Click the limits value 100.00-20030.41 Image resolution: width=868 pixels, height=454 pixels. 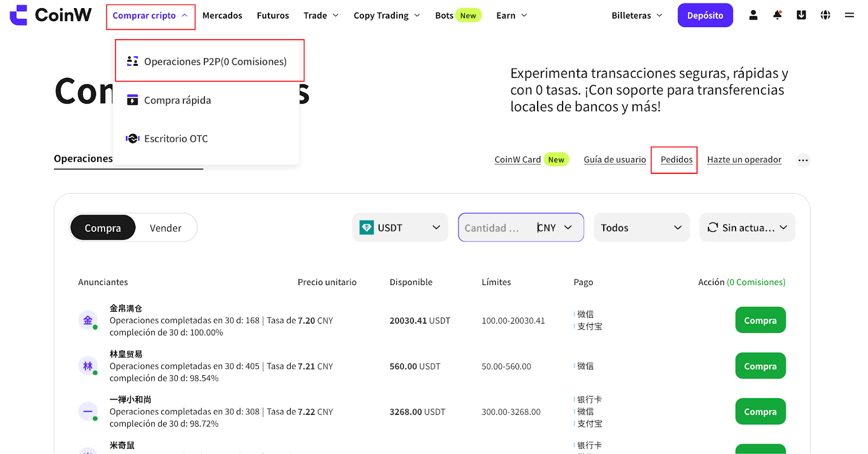[513, 321]
